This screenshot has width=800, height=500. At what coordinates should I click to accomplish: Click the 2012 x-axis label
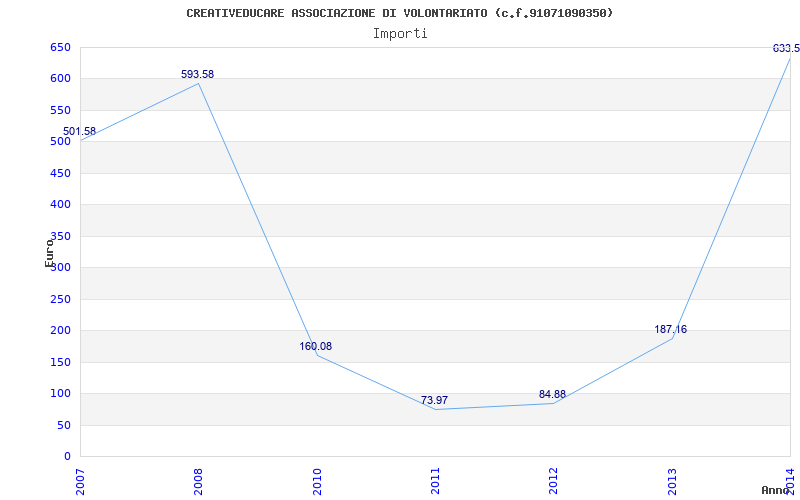pyautogui.click(x=553, y=481)
